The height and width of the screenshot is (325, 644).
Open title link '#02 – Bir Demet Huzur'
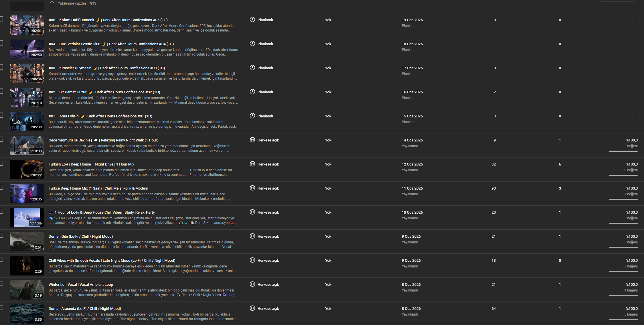pyautogui.click(x=68, y=92)
